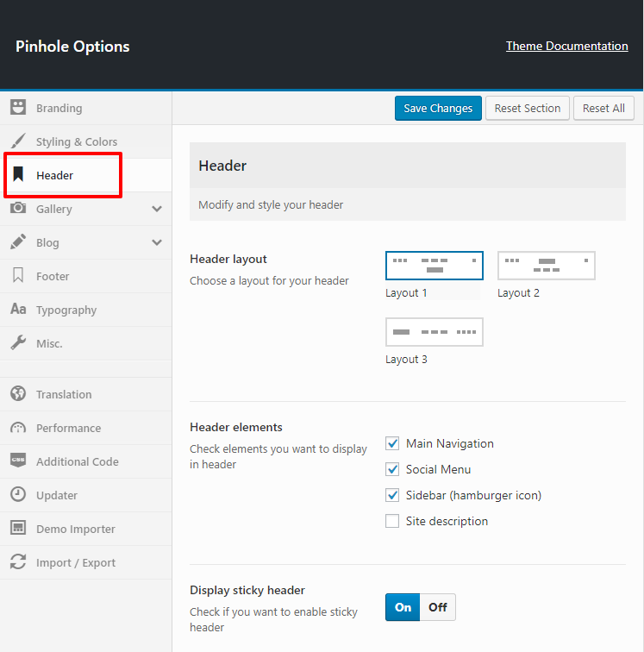Uncheck Sidebar (hamburger icon) checkbox
Screen dimensions: 644x652
point(392,495)
